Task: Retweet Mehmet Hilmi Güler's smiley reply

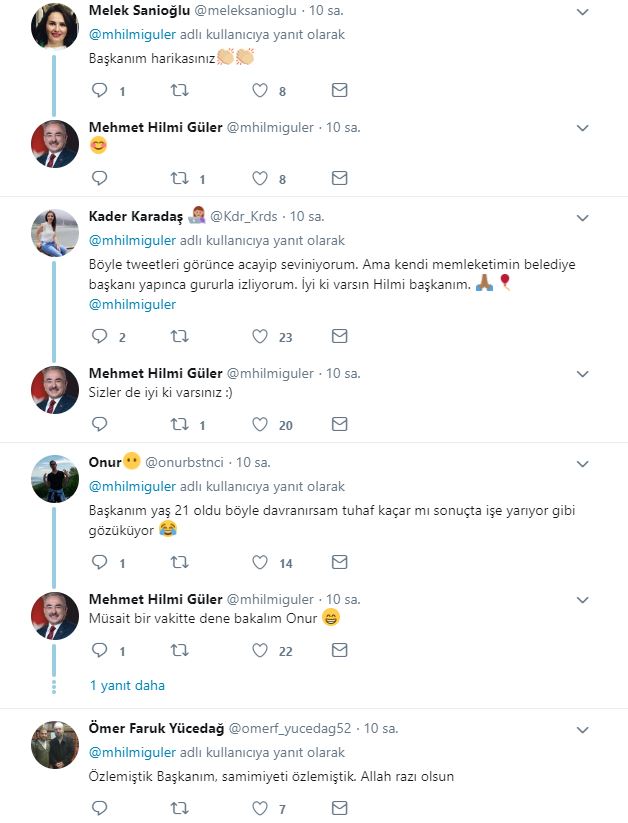Action: [180, 179]
